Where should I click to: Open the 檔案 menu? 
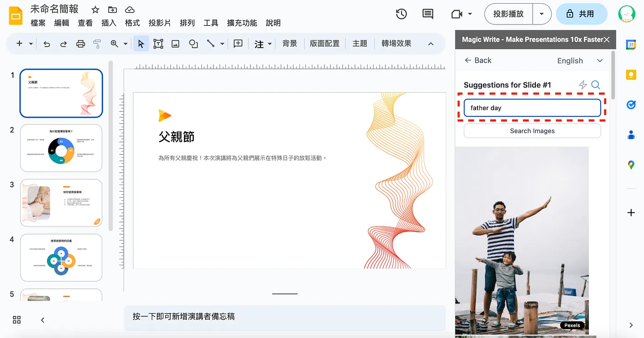(x=38, y=23)
